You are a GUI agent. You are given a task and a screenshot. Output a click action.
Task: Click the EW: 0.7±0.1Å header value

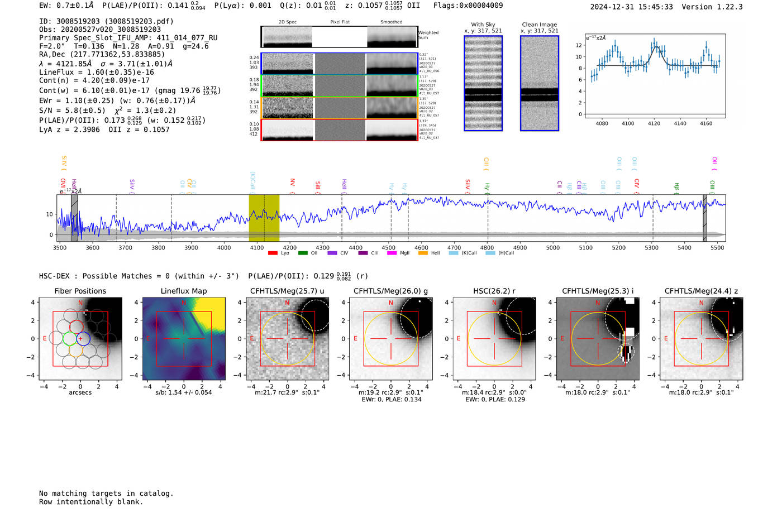tap(66, 6)
